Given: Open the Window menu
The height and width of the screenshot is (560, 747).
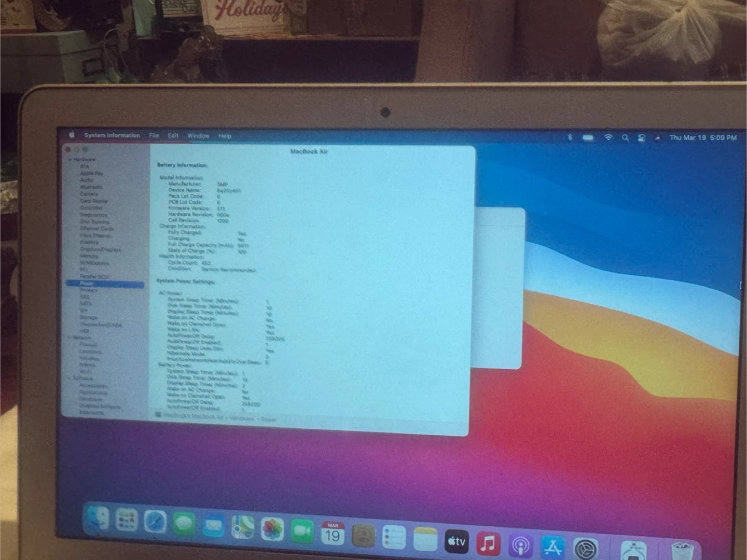Looking at the screenshot, I should [x=198, y=136].
